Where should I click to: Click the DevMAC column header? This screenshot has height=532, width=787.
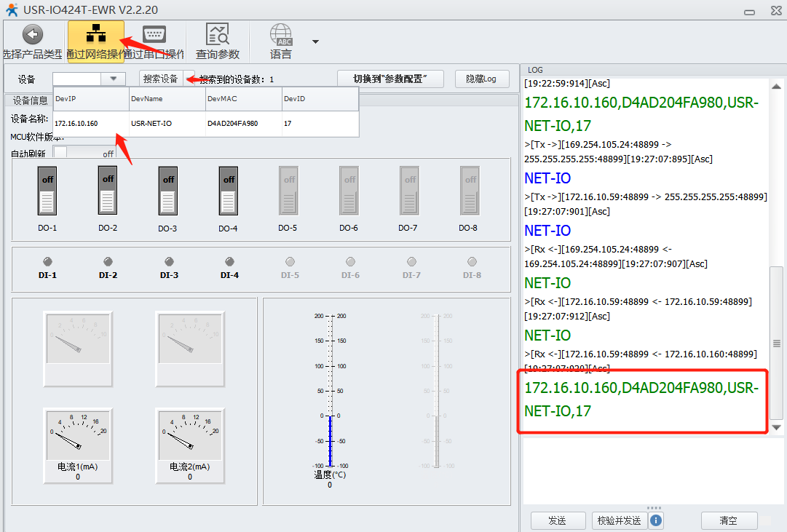tap(243, 98)
